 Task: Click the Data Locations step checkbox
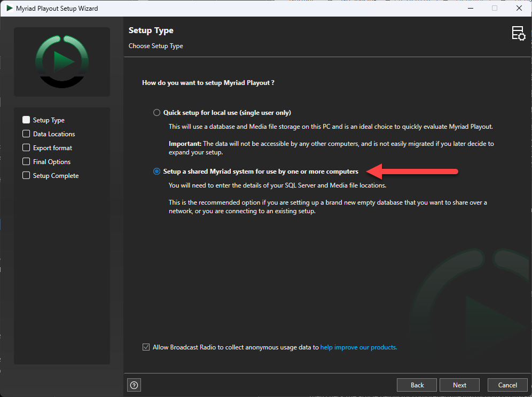[26, 134]
